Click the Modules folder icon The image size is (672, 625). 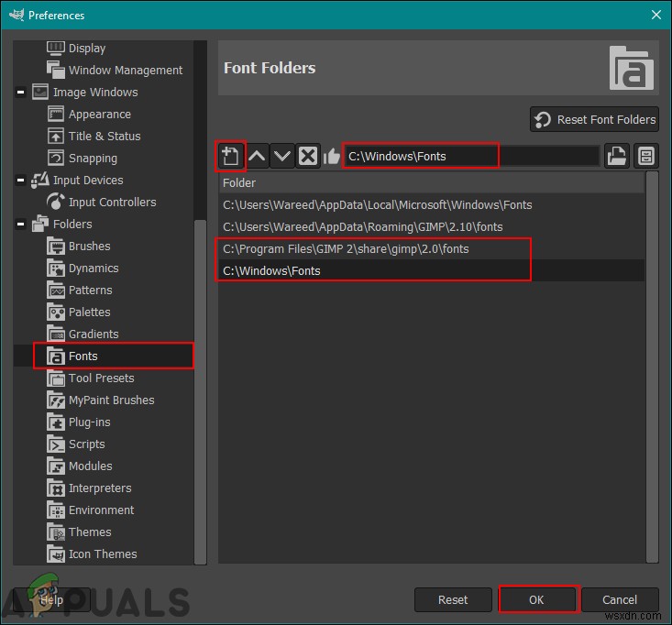point(56,466)
